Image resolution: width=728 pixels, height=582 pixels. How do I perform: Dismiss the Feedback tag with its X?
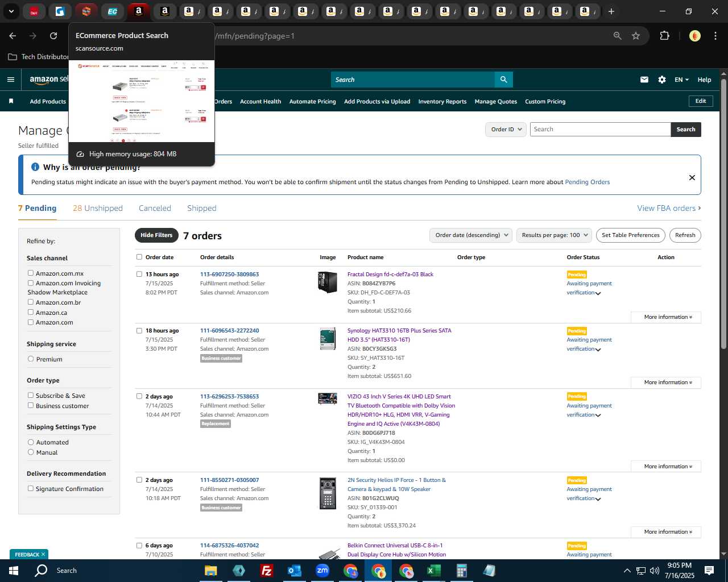[43, 554]
